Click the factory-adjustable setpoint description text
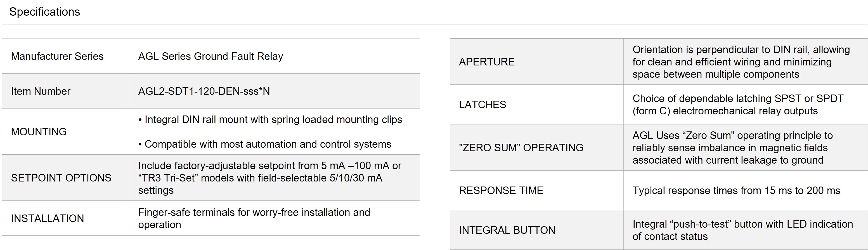This screenshot has height=250, width=868. click(x=269, y=178)
